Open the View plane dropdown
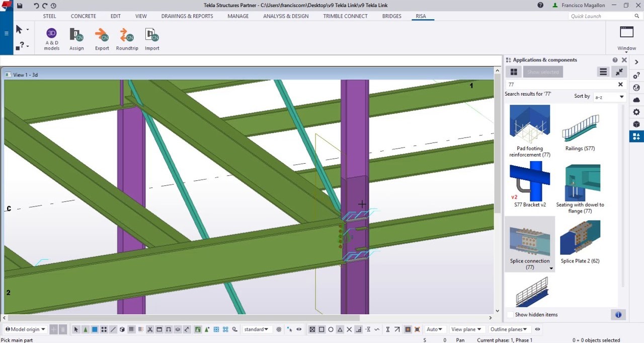 point(466,329)
